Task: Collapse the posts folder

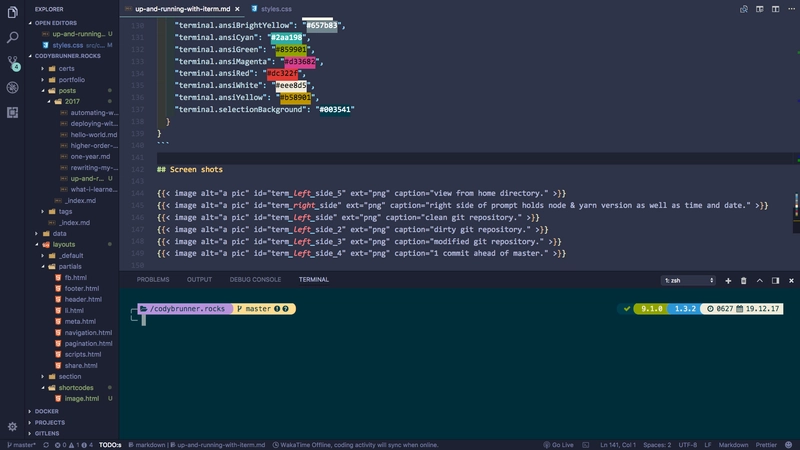Action: click(x=67, y=90)
